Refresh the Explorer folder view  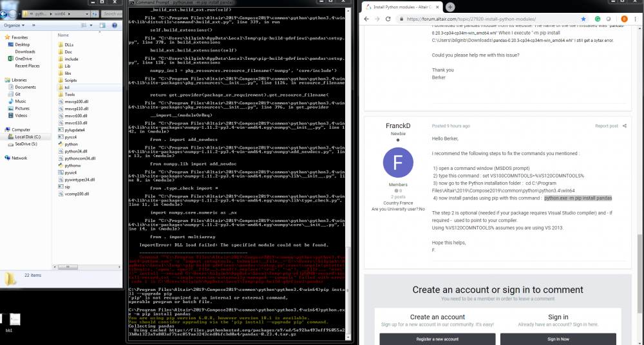click(95, 14)
